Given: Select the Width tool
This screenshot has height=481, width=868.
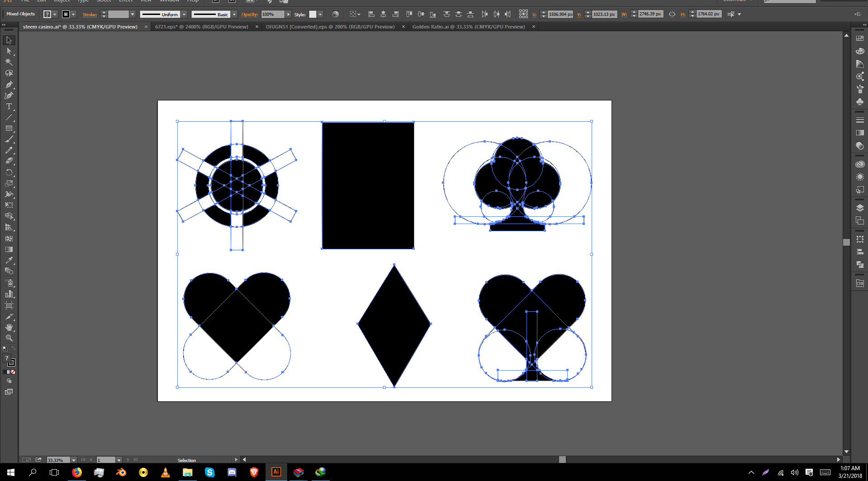Looking at the screenshot, I should 9,194.
